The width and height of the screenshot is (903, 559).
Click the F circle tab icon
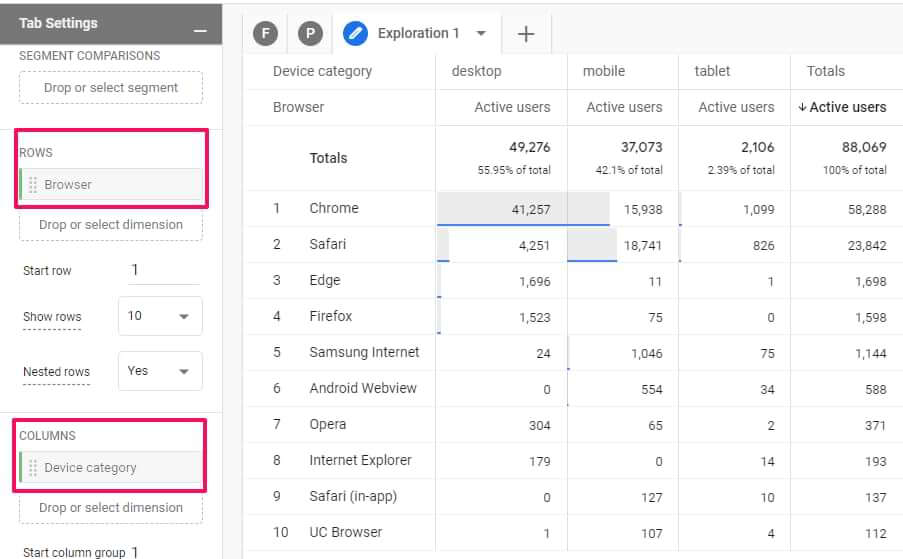pyautogui.click(x=266, y=34)
